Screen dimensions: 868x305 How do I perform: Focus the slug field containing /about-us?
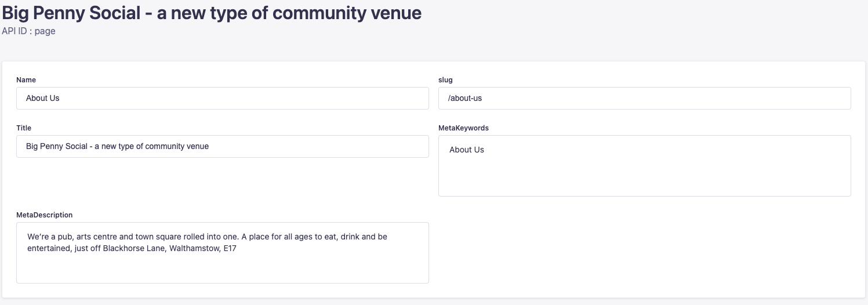click(x=644, y=98)
